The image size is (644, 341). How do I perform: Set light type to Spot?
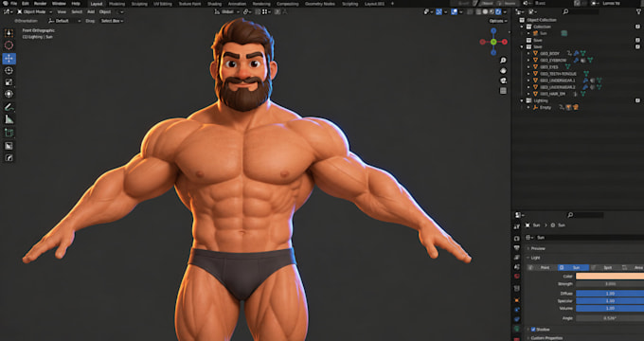[x=604, y=267]
